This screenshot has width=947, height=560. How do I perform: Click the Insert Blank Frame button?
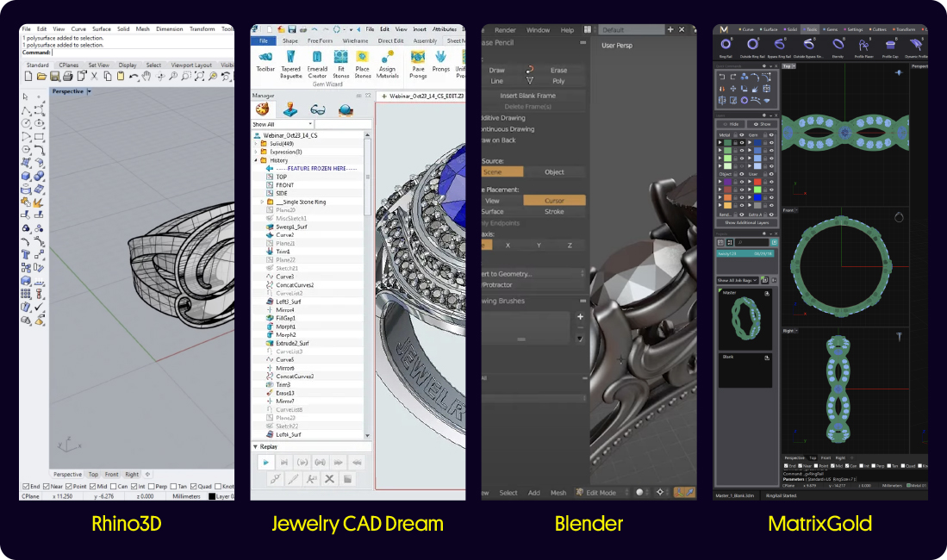[x=528, y=96]
